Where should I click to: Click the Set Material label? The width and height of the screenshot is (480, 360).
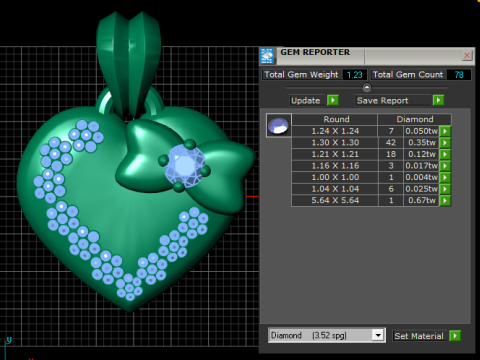419,336
